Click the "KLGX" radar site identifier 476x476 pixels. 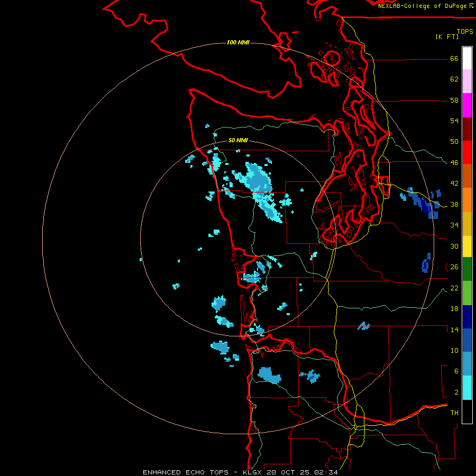coord(253,472)
